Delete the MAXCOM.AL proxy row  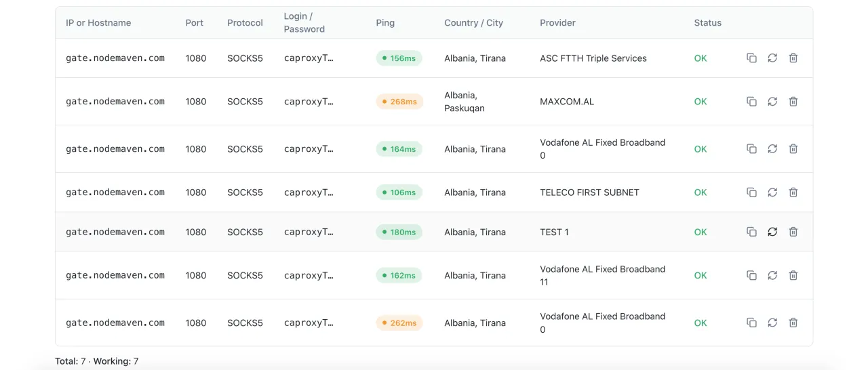point(793,102)
